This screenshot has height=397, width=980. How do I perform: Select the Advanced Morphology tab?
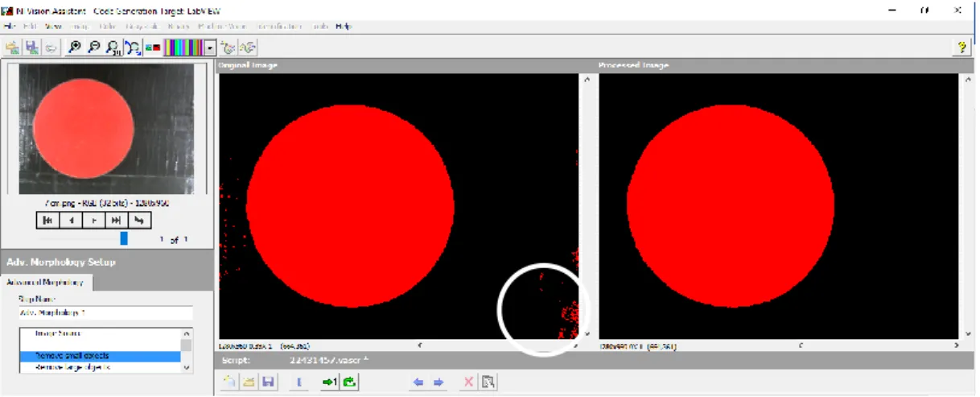click(x=47, y=283)
